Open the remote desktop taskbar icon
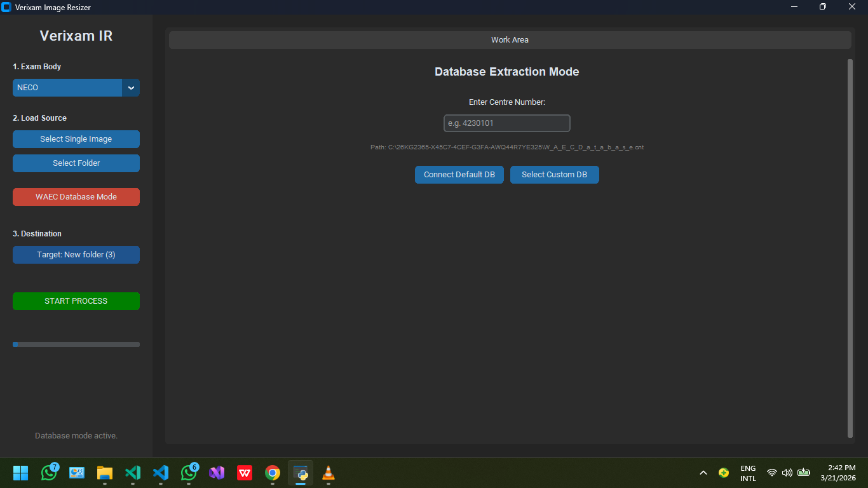 (77, 473)
